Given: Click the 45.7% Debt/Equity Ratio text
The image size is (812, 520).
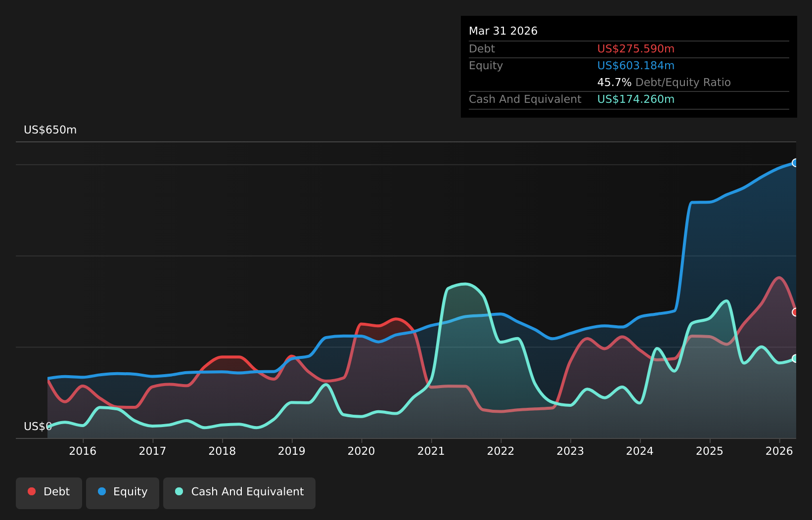Looking at the screenshot, I should pyautogui.click(x=664, y=83).
